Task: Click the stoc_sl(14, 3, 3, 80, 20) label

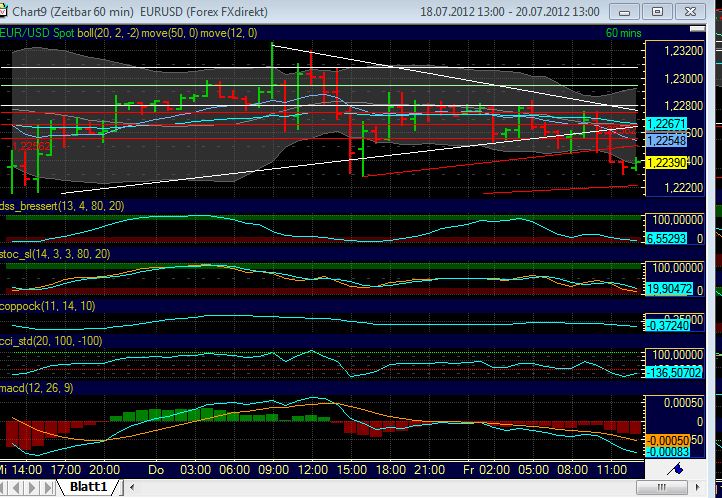Action: click(55, 254)
